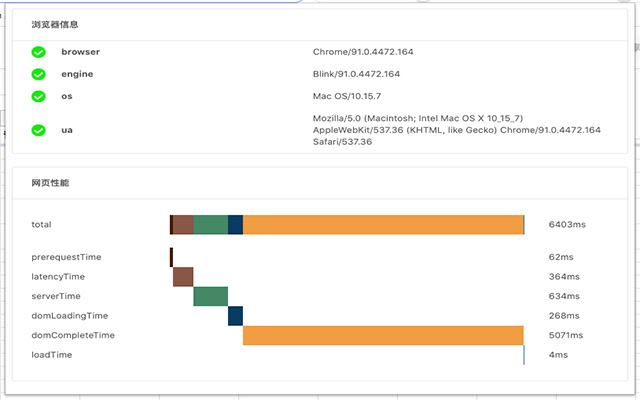Click the 浏览器信息 section header
The width and height of the screenshot is (640, 400).
click(x=55, y=24)
